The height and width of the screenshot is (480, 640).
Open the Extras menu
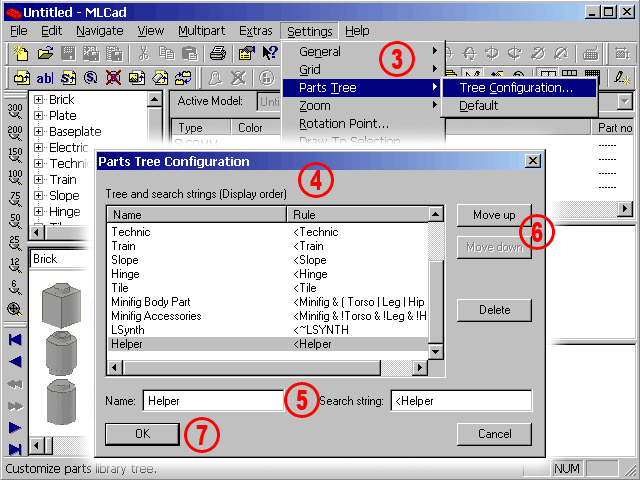[x=256, y=31]
